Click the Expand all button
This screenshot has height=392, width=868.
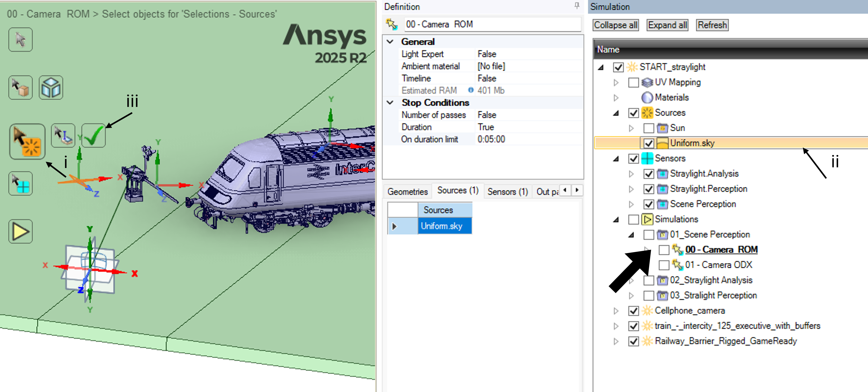(x=667, y=25)
